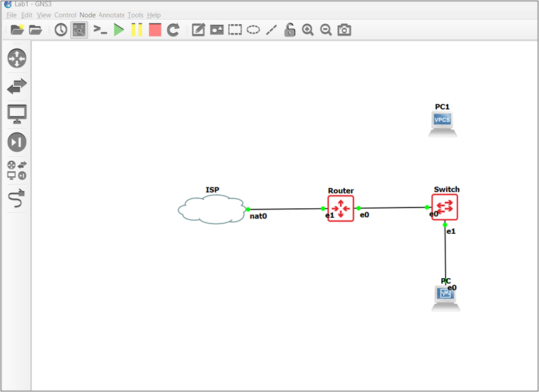Screen dimensions: 539x392
Task: Open the Edit menu
Action: [x=27, y=15]
